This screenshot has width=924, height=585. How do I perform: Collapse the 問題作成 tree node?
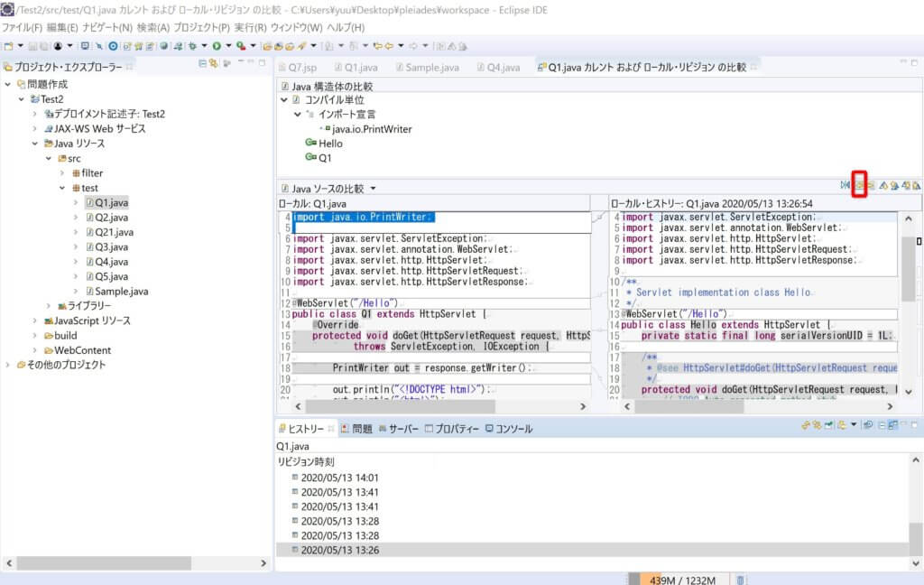tap(7, 84)
